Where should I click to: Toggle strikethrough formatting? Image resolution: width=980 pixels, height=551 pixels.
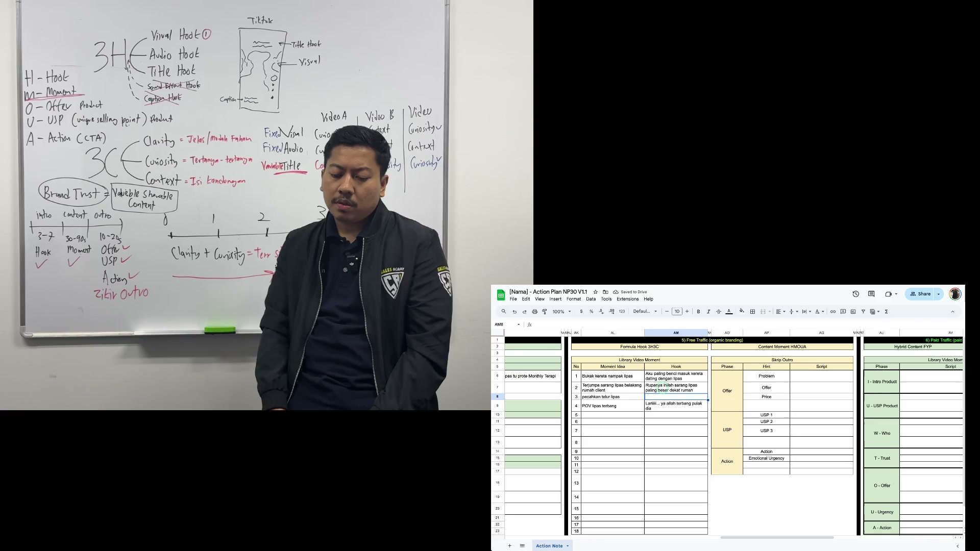(x=719, y=311)
